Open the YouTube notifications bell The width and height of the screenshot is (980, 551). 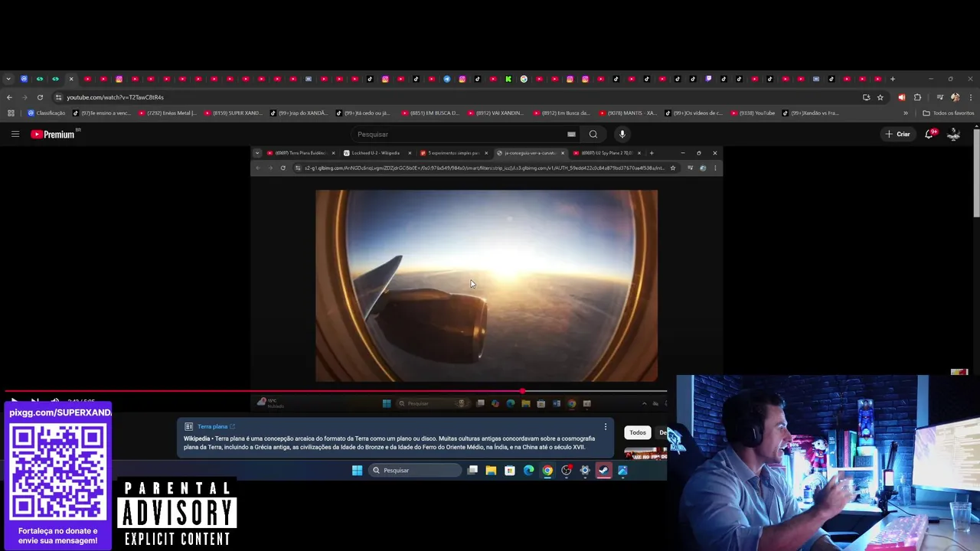pos(929,134)
